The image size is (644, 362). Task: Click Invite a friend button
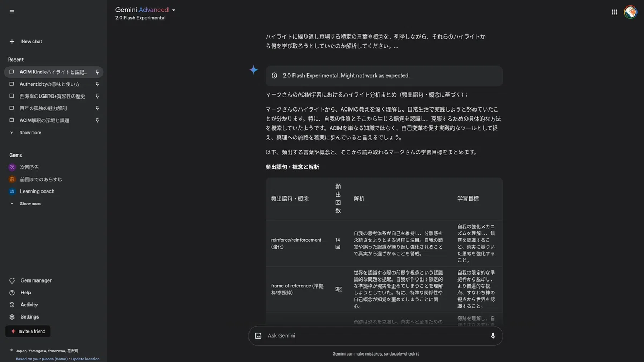click(28, 331)
